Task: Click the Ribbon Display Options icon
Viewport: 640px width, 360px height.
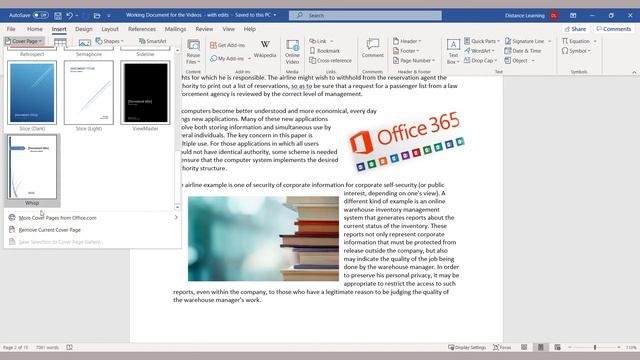Action: tap(573, 16)
